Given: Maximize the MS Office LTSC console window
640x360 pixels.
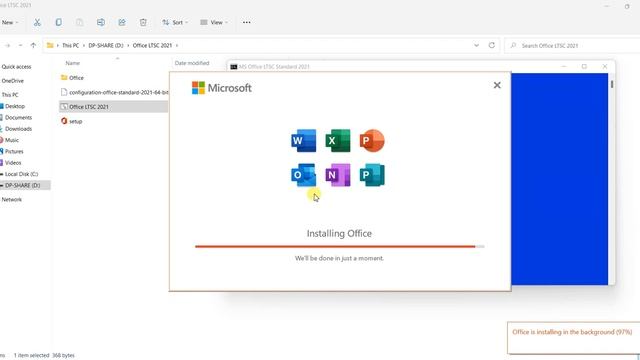Looking at the screenshot, I should (584, 67).
